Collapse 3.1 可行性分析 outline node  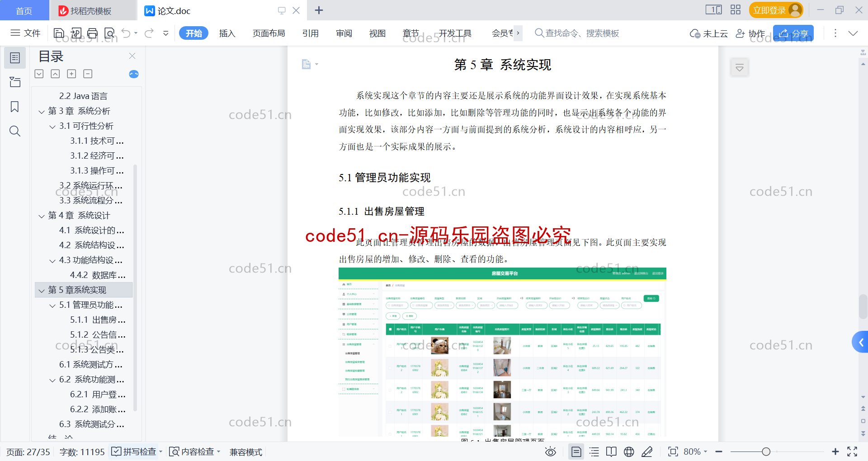(52, 127)
